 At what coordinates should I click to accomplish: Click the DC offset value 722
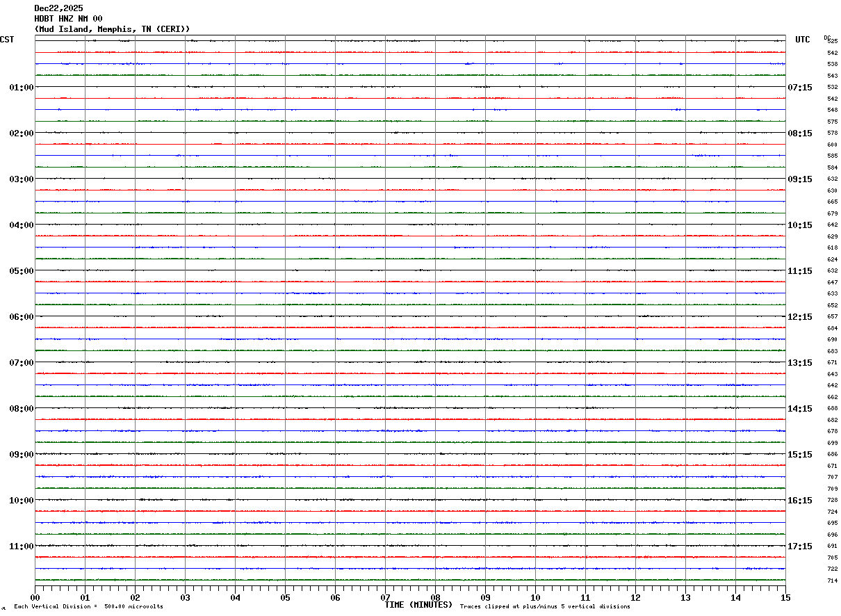[x=832, y=569]
